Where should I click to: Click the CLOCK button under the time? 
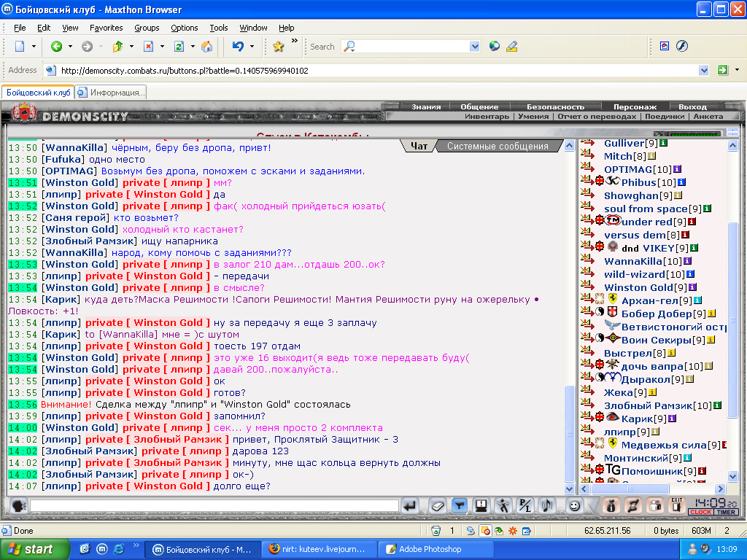700,512
